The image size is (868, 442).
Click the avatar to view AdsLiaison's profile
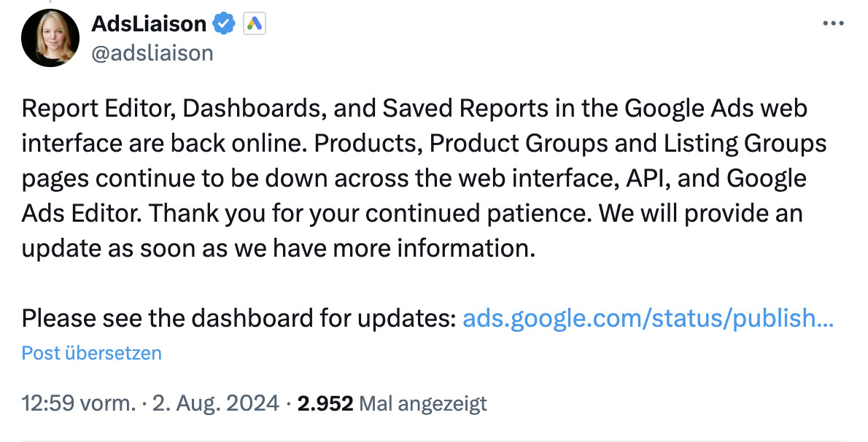click(50, 38)
